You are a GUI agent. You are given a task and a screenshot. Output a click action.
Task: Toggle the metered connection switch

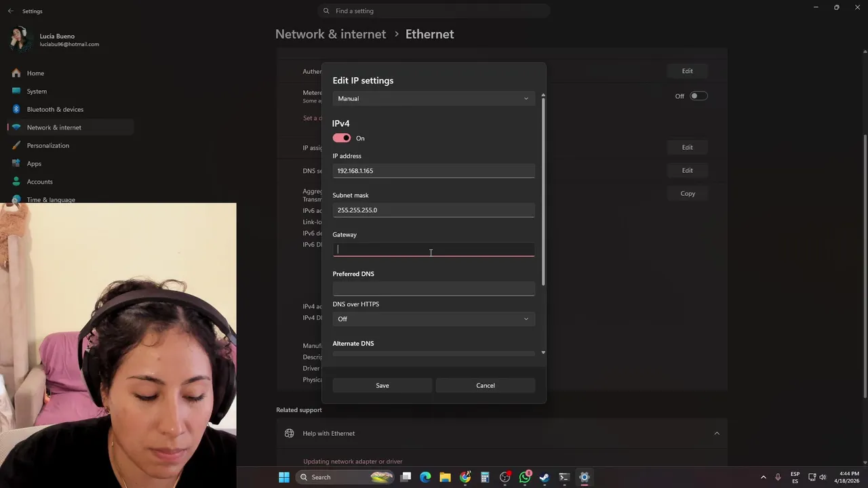click(698, 96)
